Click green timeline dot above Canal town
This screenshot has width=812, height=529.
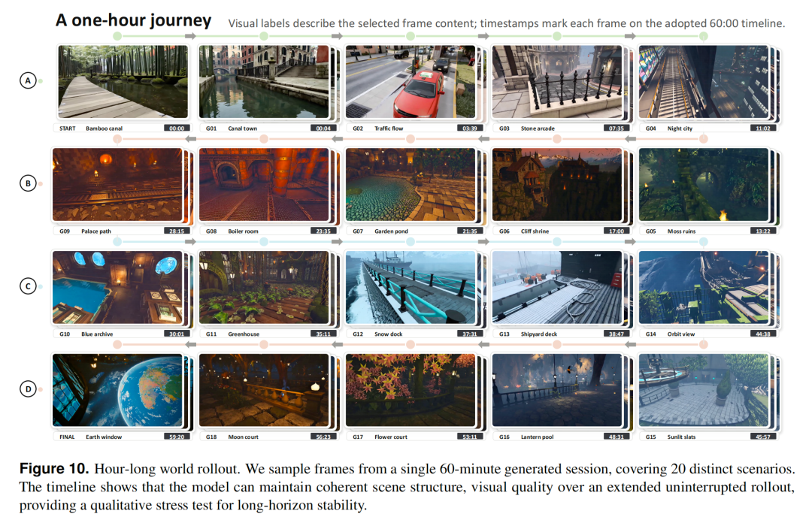click(264, 36)
